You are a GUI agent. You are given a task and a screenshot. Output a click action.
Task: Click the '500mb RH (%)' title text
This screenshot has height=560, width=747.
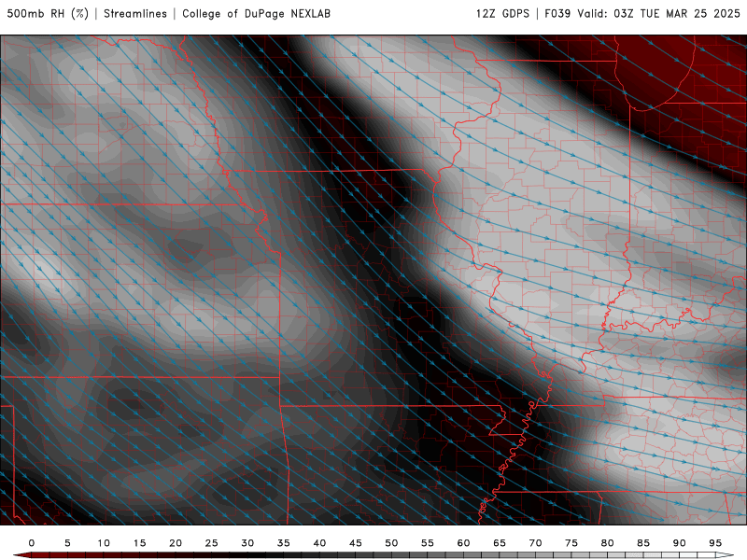coord(48,13)
